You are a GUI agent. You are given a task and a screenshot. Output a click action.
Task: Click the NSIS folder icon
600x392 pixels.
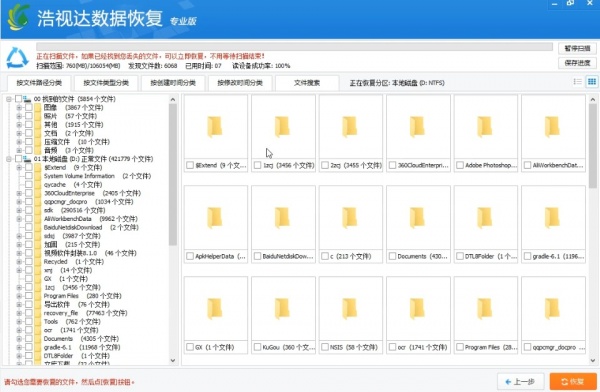coord(350,309)
